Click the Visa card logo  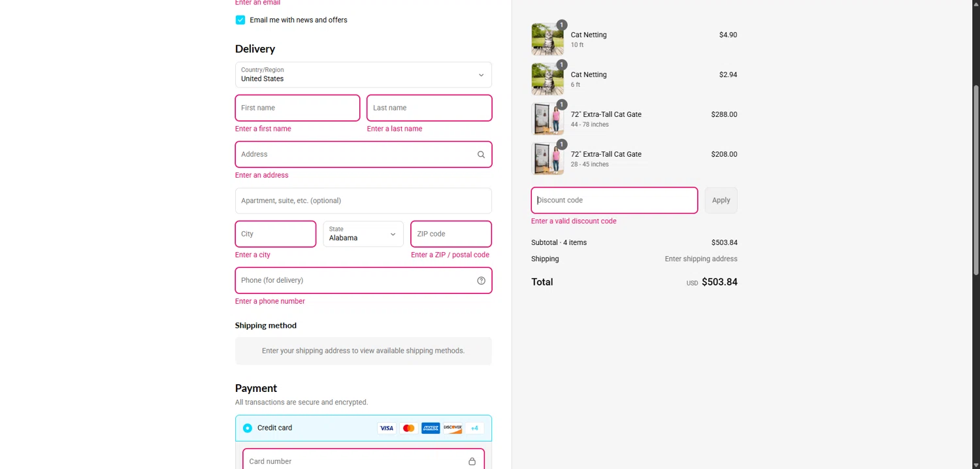pyautogui.click(x=387, y=429)
